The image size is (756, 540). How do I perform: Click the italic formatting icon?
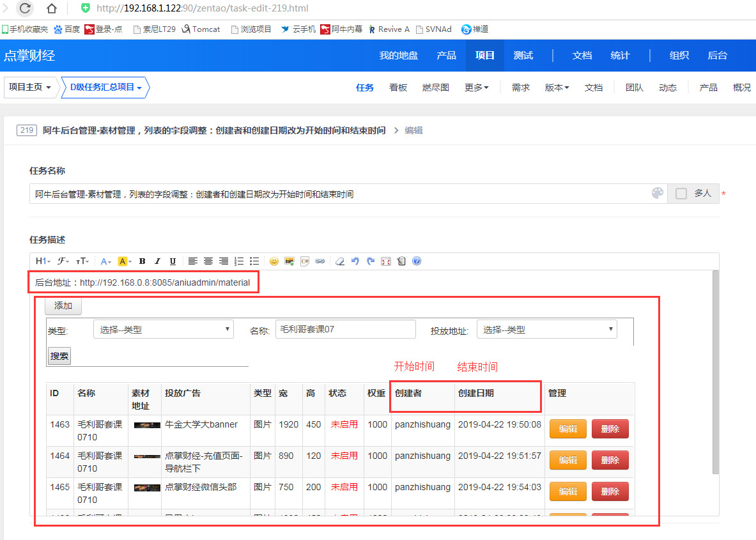(x=157, y=261)
